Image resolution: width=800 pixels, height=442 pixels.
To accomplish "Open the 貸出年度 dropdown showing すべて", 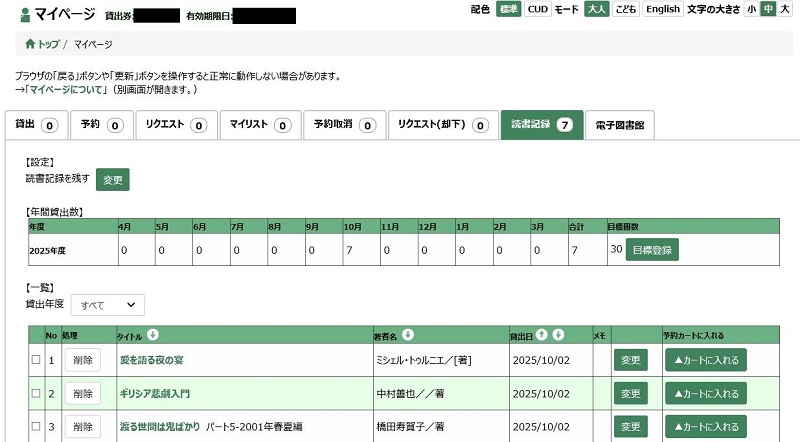I will coord(107,304).
